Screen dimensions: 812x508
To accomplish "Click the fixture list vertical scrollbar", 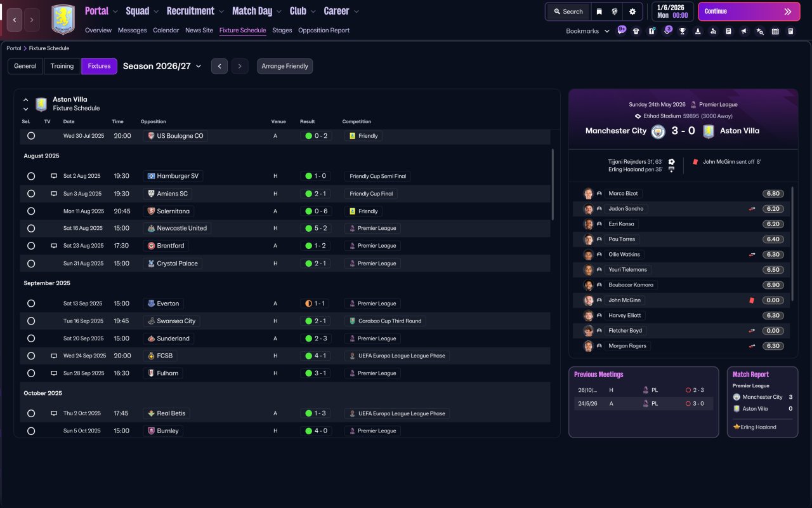I will (553, 184).
